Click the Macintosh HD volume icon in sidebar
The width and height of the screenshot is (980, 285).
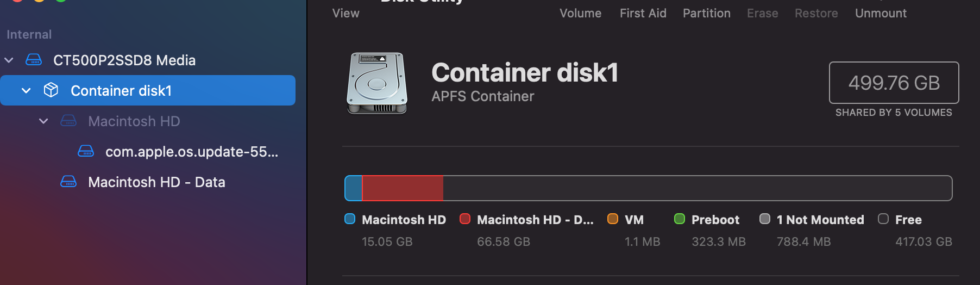(68, 121)
